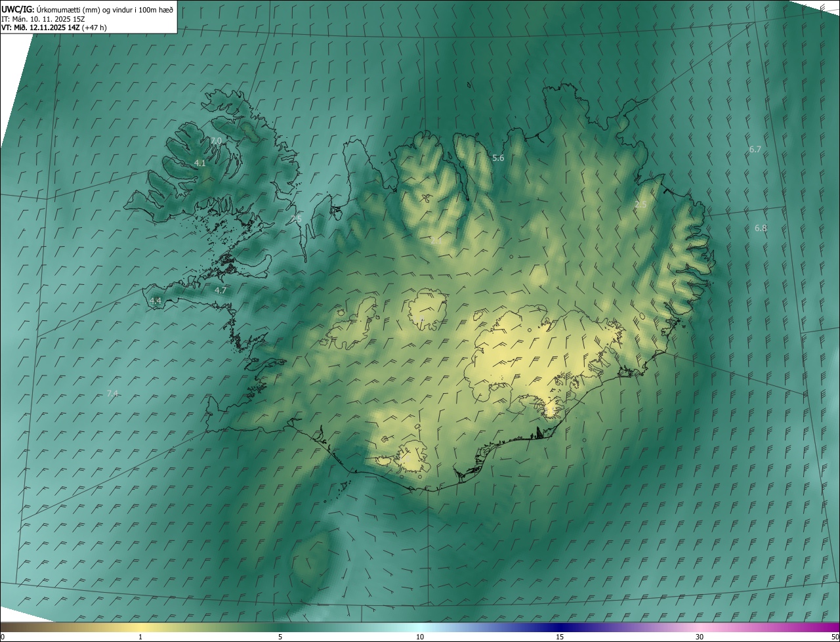Click the 10 tick on the color scale

tap(420, 637)
